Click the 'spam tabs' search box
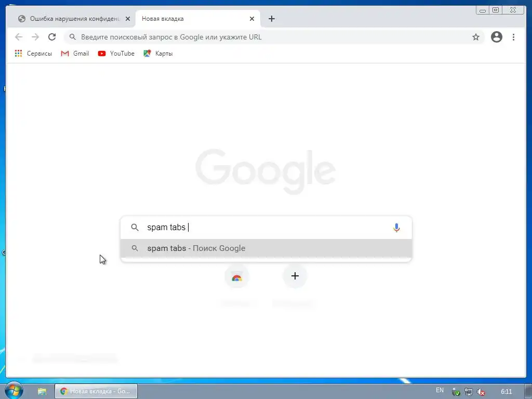Screen dimensions: 532x399 tap(266, 228)
